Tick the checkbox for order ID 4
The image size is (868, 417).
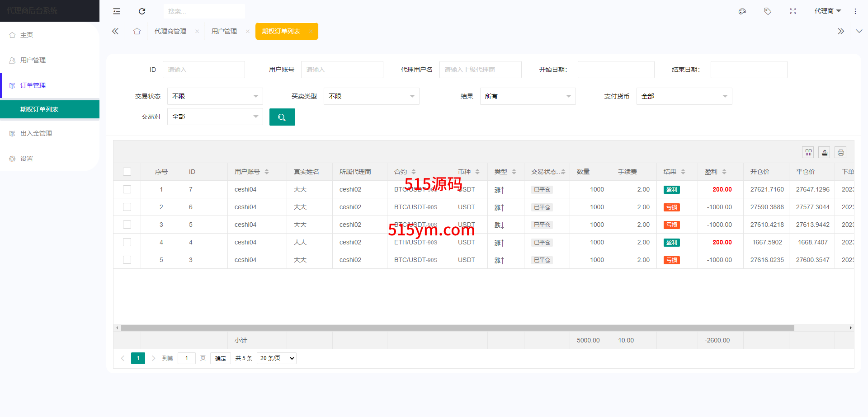point(127,242)
